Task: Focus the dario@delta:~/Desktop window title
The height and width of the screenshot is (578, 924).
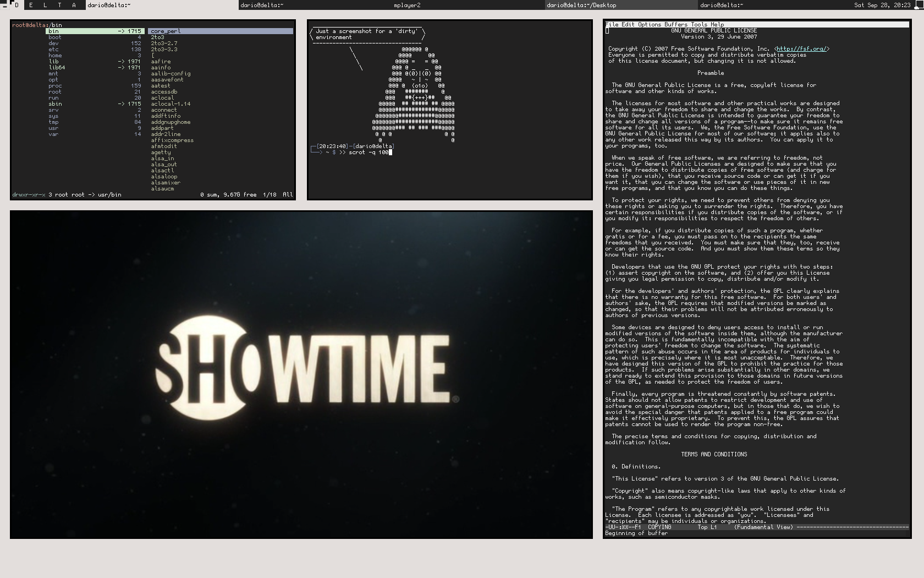Action: tap(621, 5)
